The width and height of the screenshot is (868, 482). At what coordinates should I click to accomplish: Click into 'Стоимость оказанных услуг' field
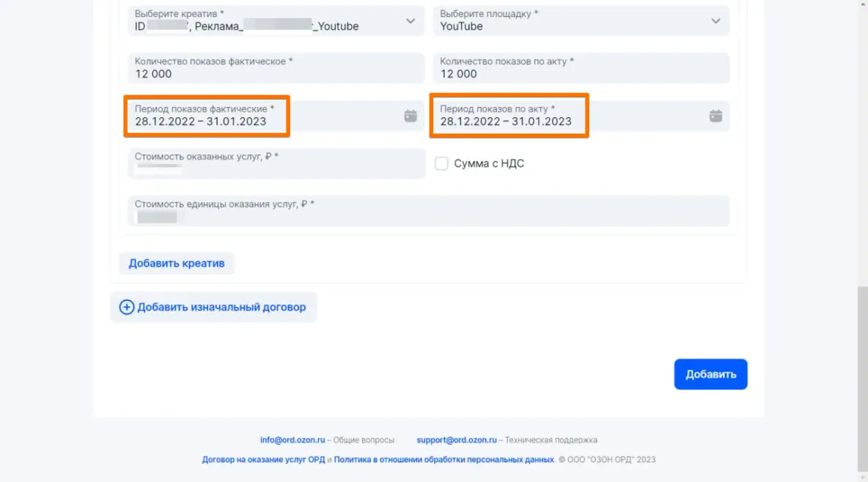[276, 163]
